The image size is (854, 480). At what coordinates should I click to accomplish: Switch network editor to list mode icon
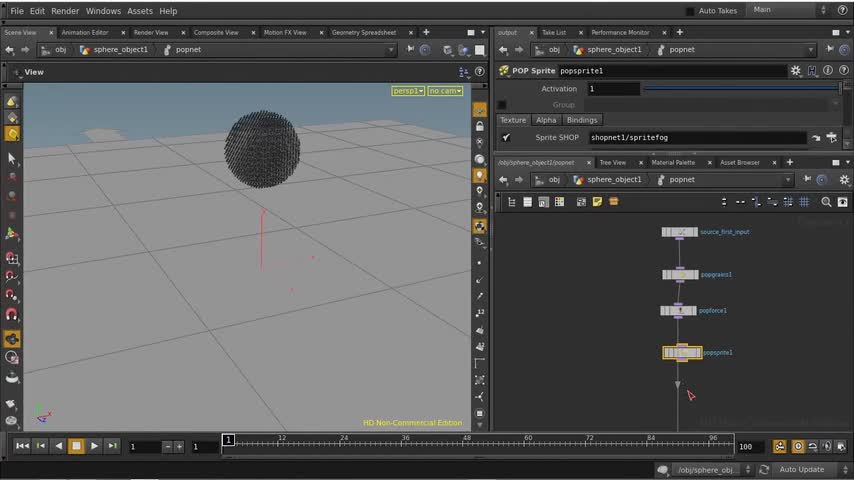tap(527, 202)
